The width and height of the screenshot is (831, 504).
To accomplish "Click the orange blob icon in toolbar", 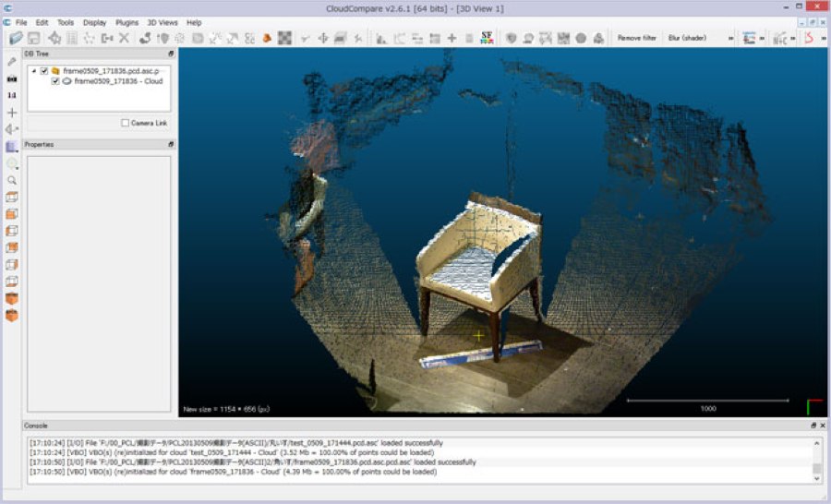I will click(x=267, y=38).
